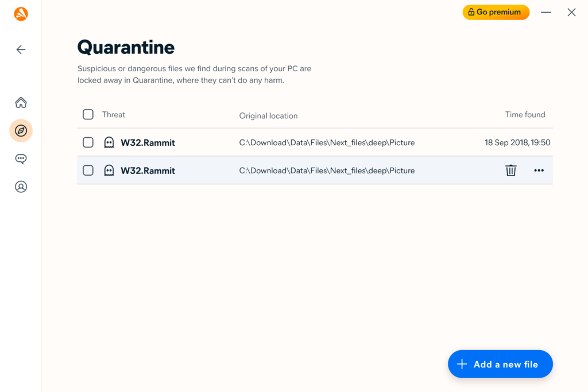The width and height of the screenshot is (588, 392).
Task: Click the Avast logo icon
Action: 21,14
